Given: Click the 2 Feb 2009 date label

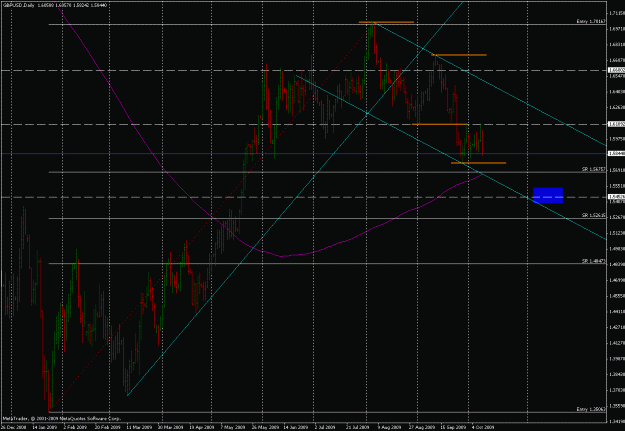Looking at the screenshot, I should [x=76, y=427].
